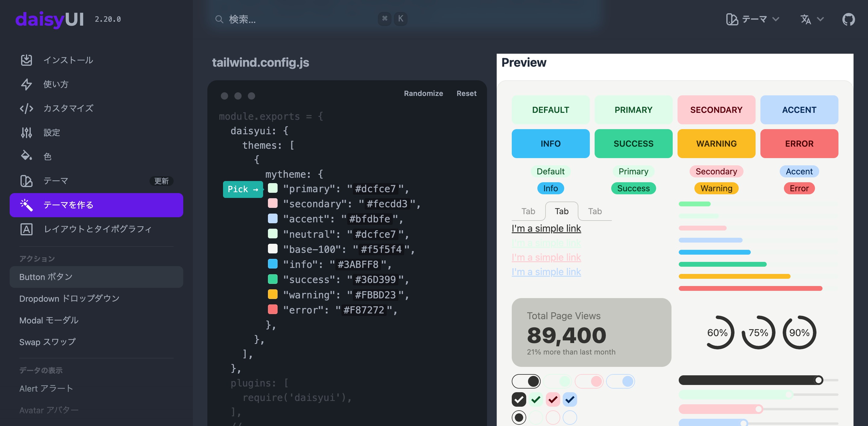Image resolution: width=868 pixels, height=426 pixels.
Task: Click the language translate icon in header
Action: coord(806,19)
